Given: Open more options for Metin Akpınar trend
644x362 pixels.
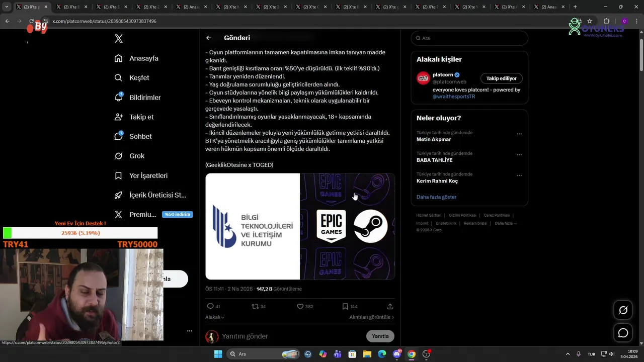Looking at the screenshot, I should [x=519, y=134].
